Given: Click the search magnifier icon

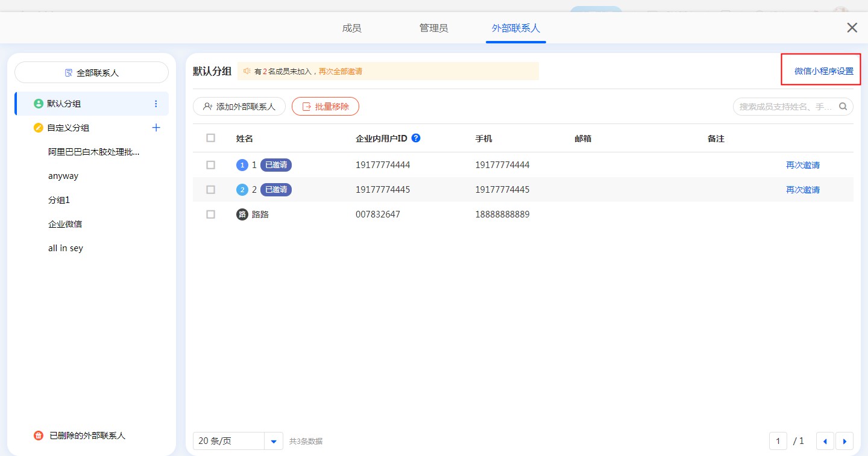Looking at the screenshot, I should pyautogui.click(x=843, y=107).
